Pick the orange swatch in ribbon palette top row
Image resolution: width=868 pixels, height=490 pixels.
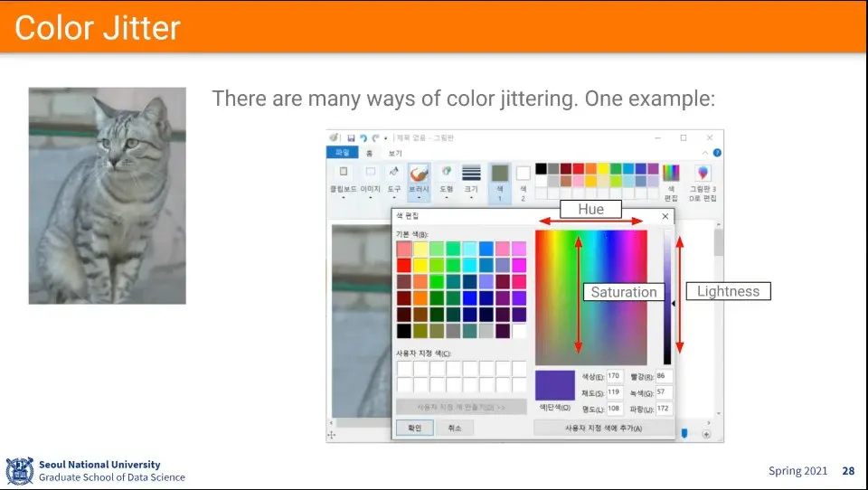(x=590, y=168)
